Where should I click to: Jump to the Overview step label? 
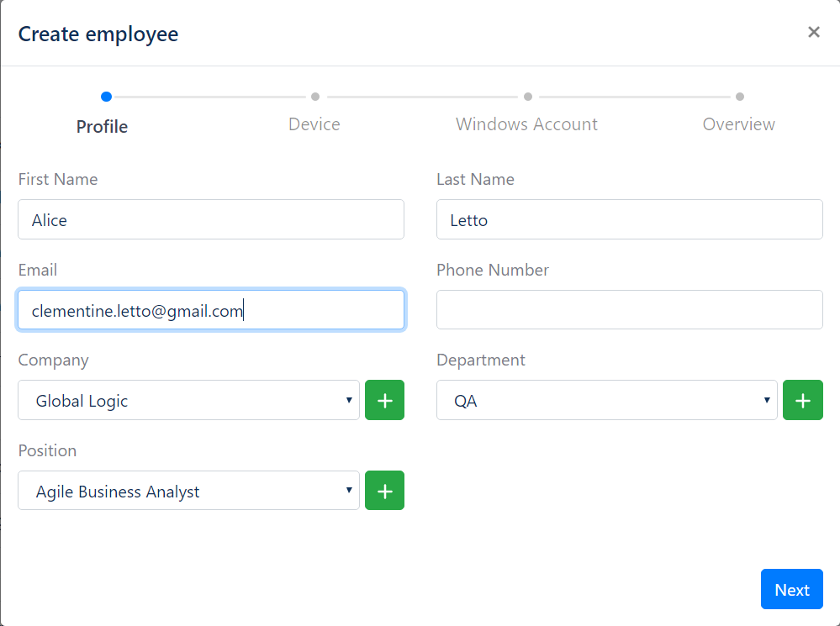click(739, 124)
